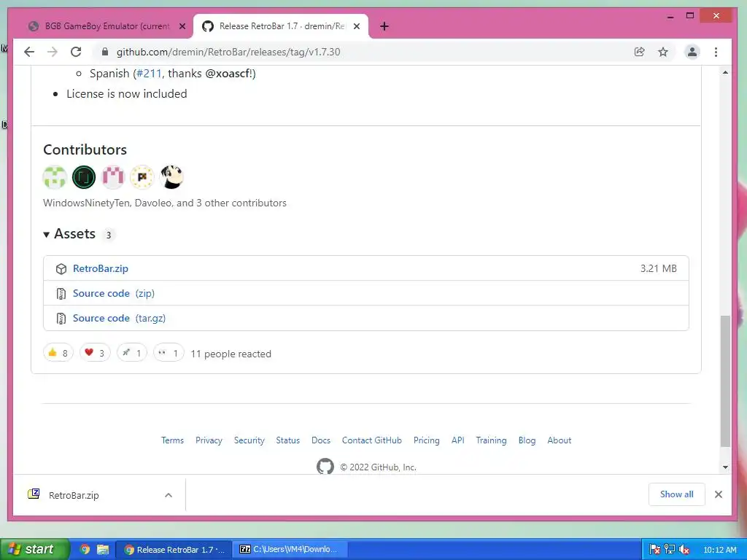Image resolution: width=747 pixels, height=560 pixels.
Task: Open the Windows start menu
Action: tap(34, 550)
